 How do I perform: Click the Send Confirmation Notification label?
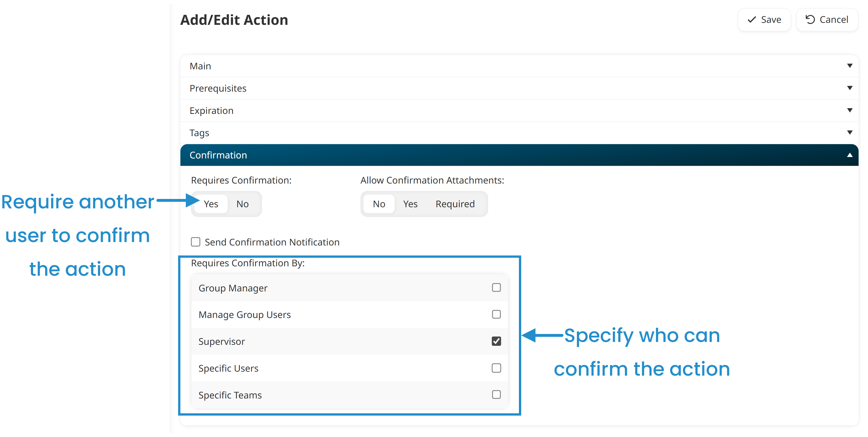point(272,242)
